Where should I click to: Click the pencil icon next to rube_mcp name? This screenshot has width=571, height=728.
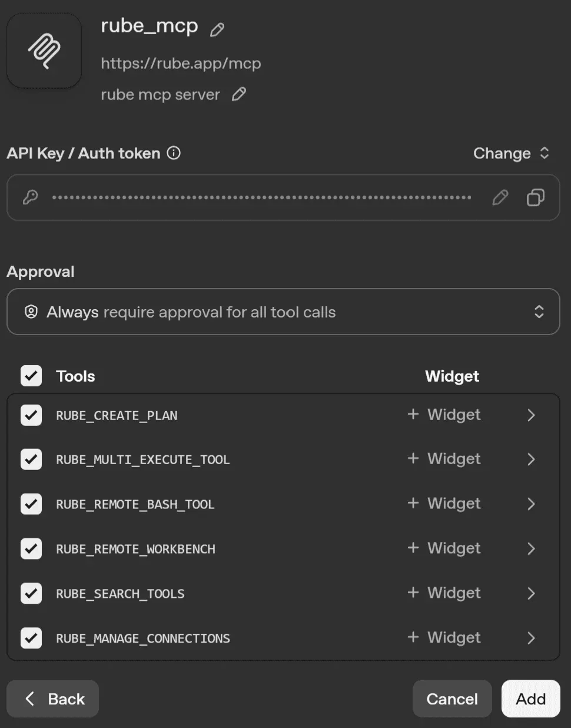[x=217, y=29]
